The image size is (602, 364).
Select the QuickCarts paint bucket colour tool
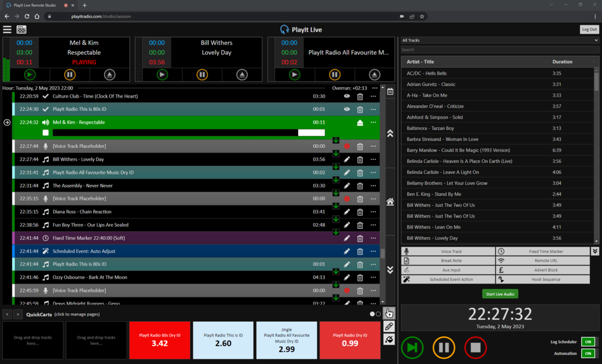[x=389, y=340]
